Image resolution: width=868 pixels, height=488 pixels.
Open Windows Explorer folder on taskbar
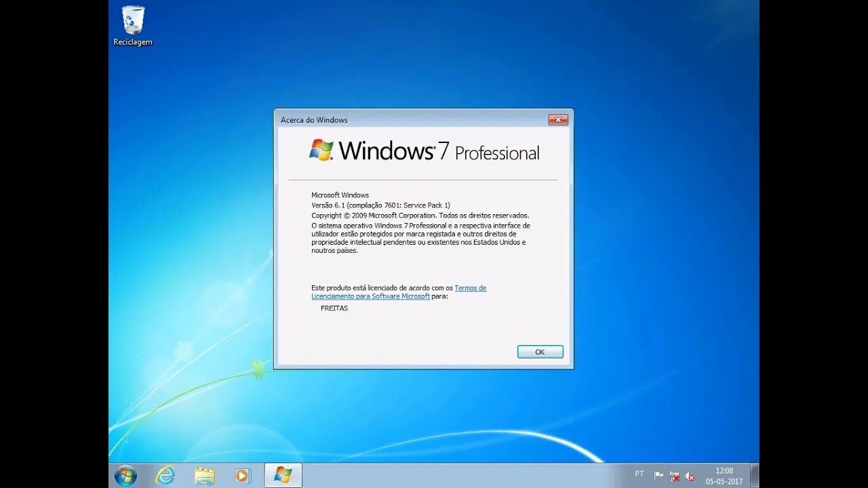point(204,476)
